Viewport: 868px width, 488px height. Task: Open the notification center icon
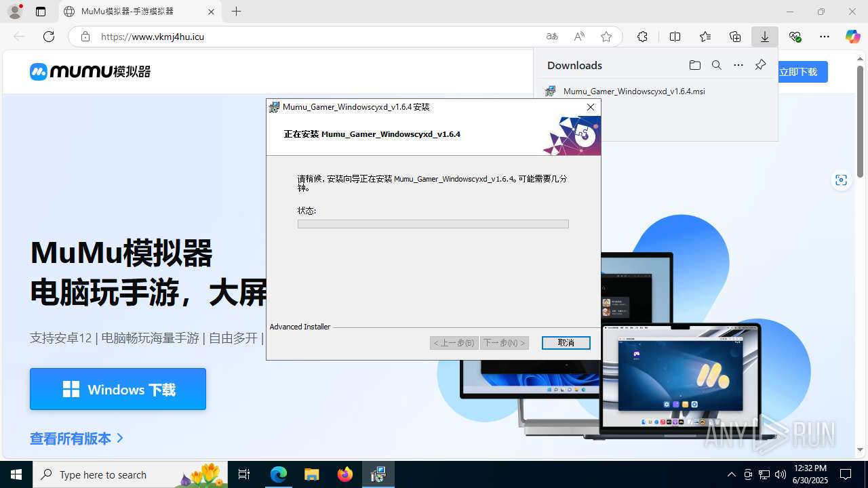point(846,474)
